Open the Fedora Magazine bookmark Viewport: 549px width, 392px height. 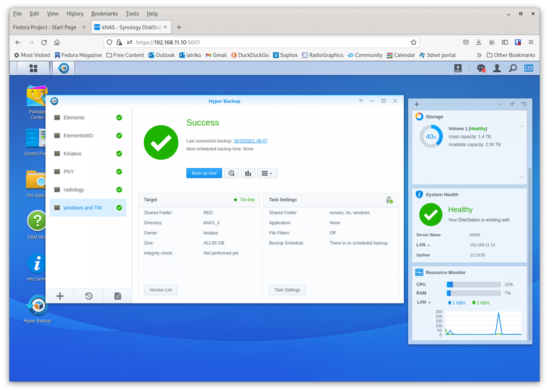pyautogui.click(x=78, y=55)
